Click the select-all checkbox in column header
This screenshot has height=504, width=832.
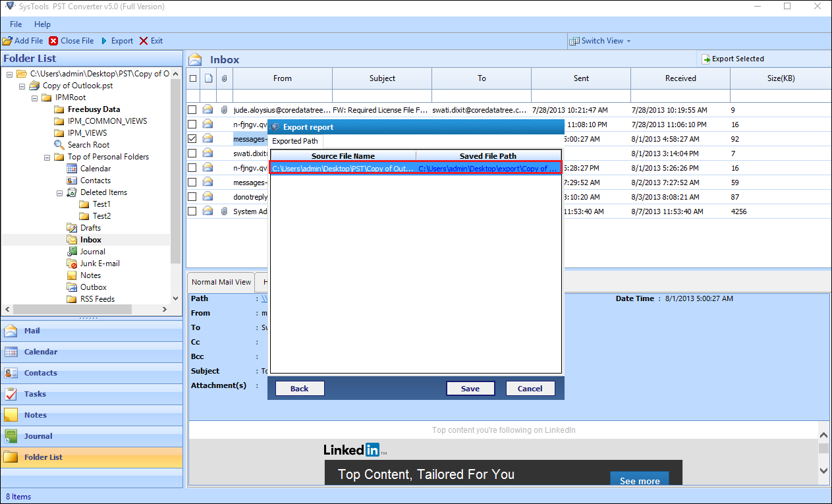[x=193, y=77]
